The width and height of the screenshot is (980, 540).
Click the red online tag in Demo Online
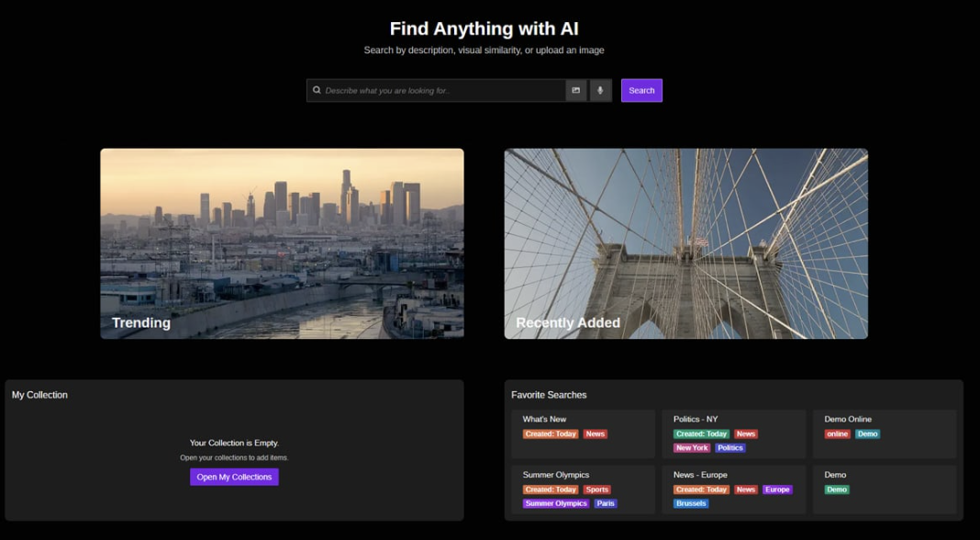pyautogui.click(x=837, y=434)
